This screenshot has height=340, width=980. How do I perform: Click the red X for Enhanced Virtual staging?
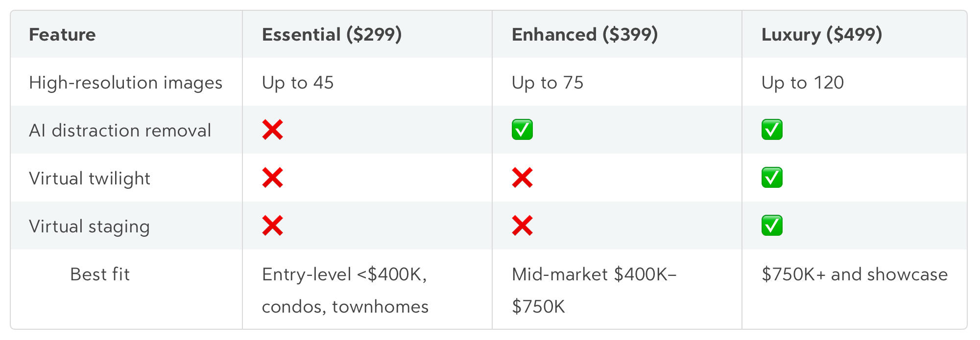(522, 226)
